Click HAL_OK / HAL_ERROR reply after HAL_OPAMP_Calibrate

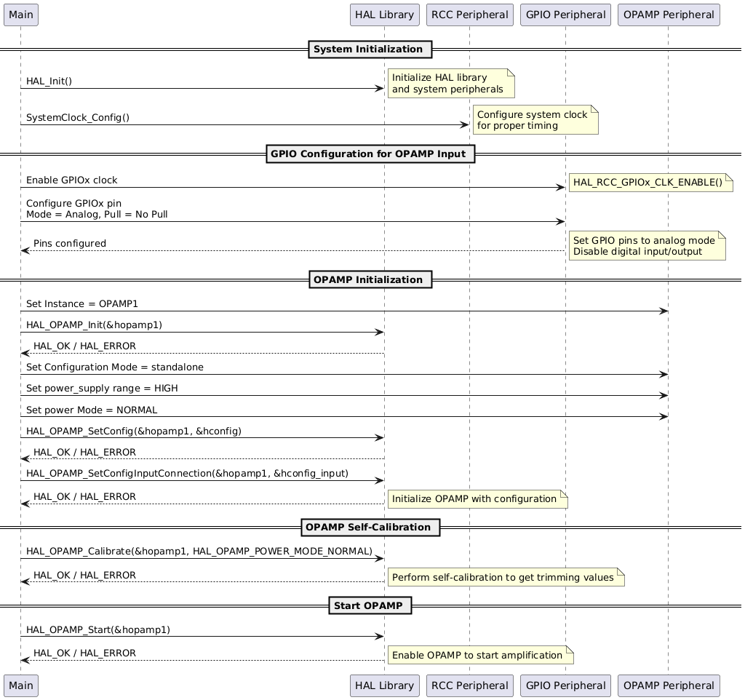84,575
